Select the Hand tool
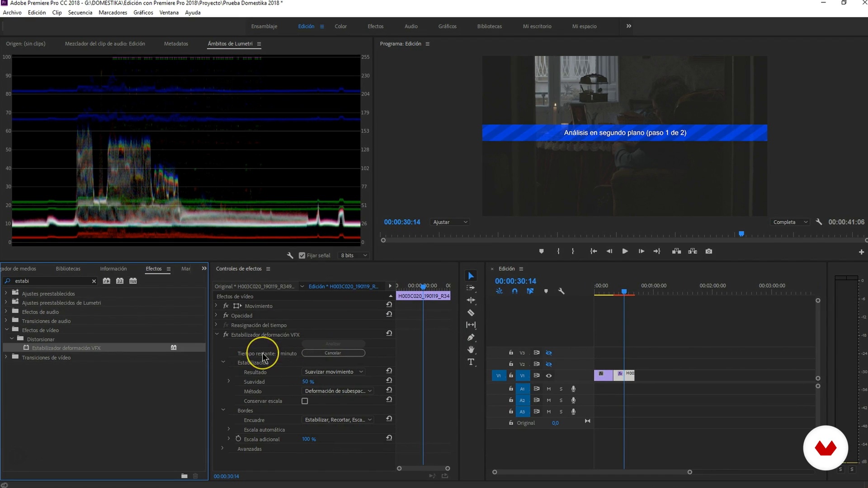 [471, 350]
